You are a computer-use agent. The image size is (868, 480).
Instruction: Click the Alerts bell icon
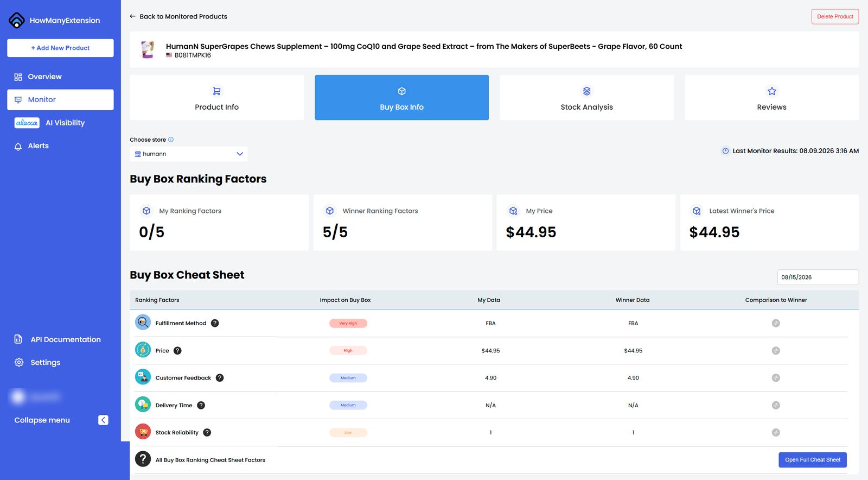point(18,146)
